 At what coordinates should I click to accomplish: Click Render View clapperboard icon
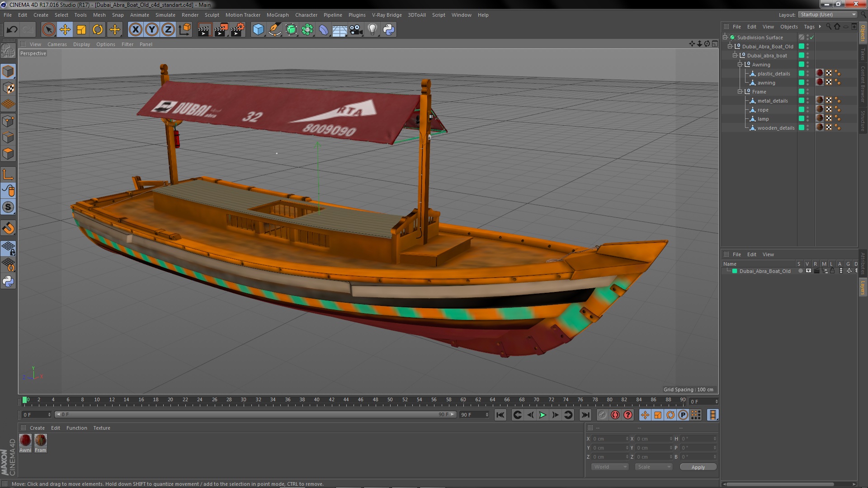pyautogui.click(x=204, y=30)
